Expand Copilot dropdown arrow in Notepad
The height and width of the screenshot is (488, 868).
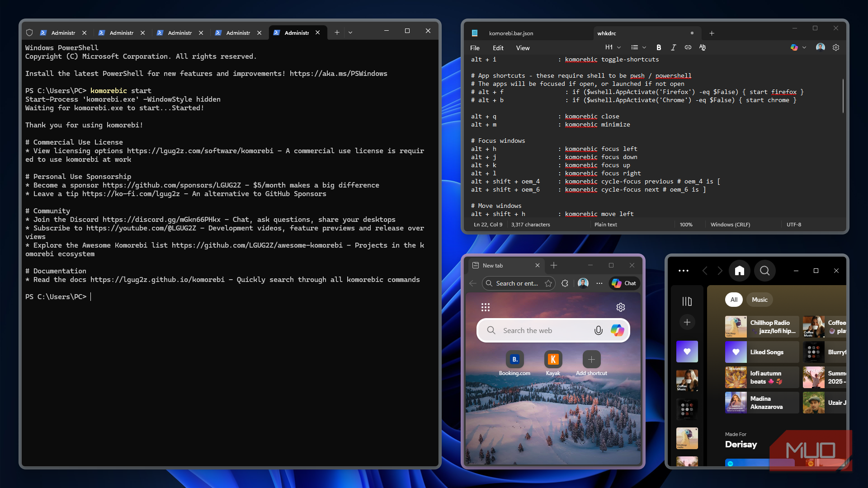tap(804, 47)
